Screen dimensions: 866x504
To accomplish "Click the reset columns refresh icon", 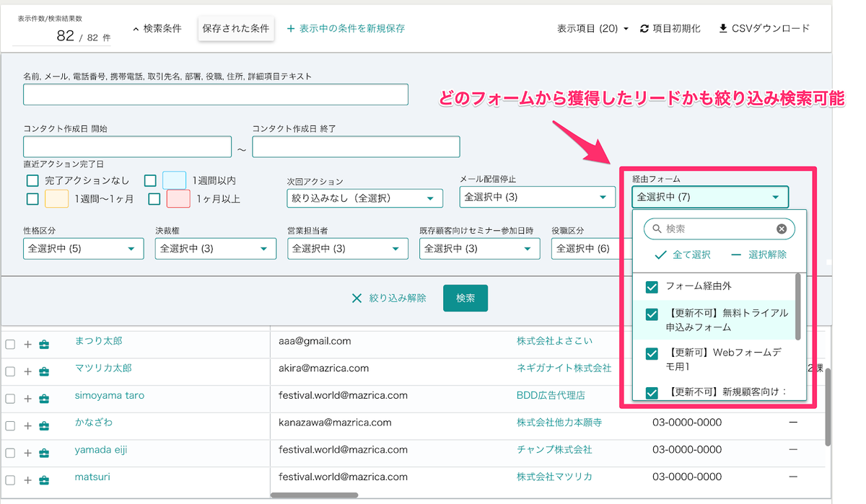I will tap(644, 29).
